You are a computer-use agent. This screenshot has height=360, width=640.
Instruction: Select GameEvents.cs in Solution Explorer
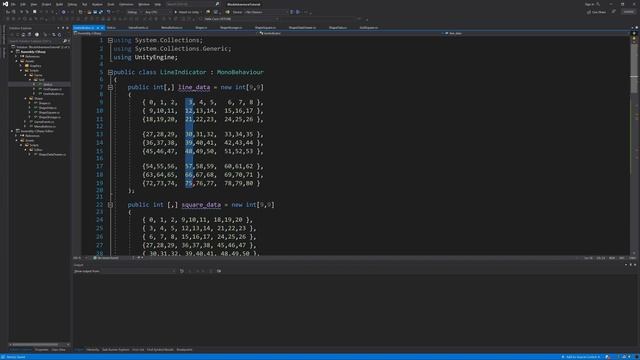[44, 122]
